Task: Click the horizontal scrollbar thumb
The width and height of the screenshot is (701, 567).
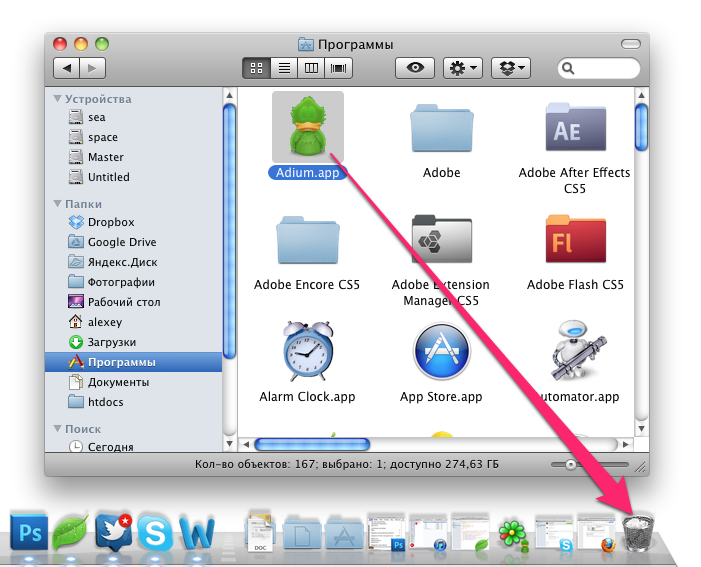Action: coord(312,444)
